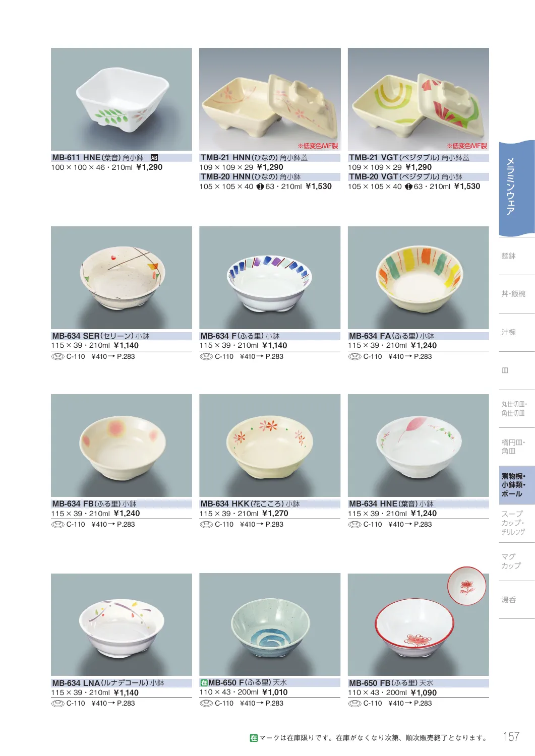This screenshot has width=535, height=756.
Task: Click the blue メラミンウェア section tab
Action: (516, 188)
